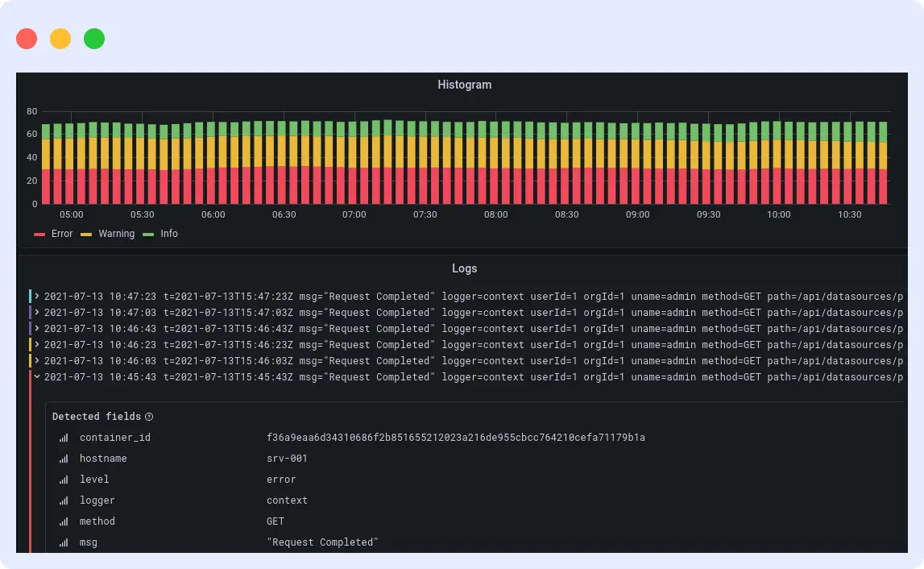
Task: Click the Detected fields heading
Action: pos(97,417)
